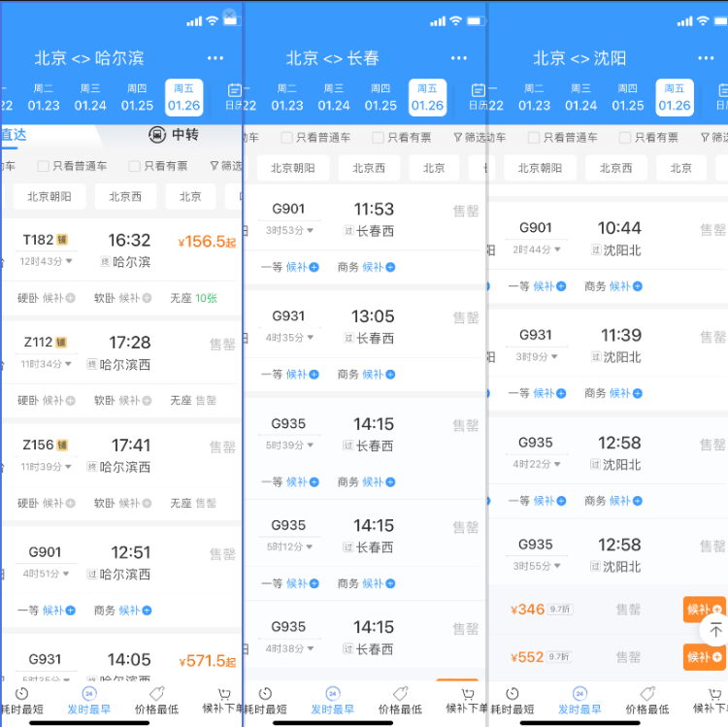Tap orange 候补 button beside ¥346

tap(704, 610)
